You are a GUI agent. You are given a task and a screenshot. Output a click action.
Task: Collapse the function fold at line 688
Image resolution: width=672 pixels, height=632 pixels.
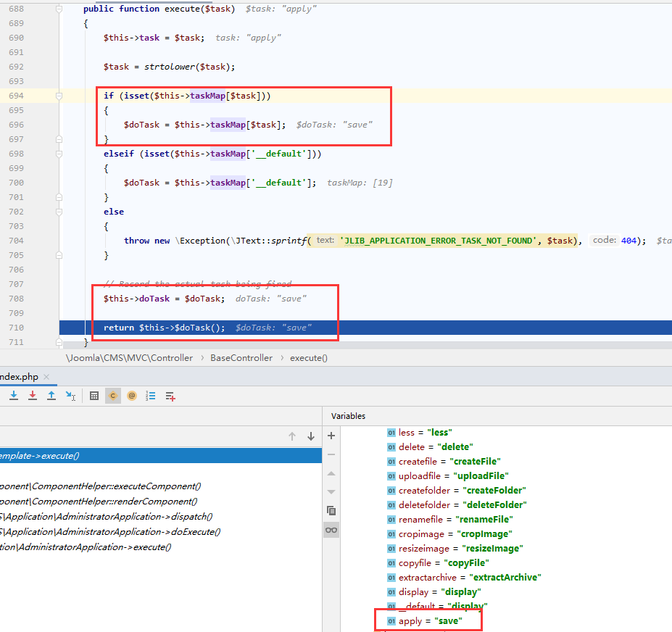(59, 9)
